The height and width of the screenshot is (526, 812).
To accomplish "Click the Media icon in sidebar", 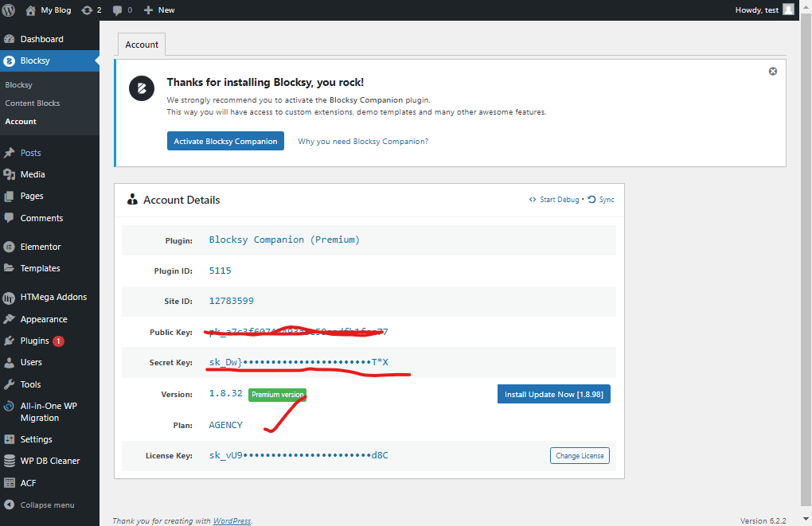I will [10, 174].
